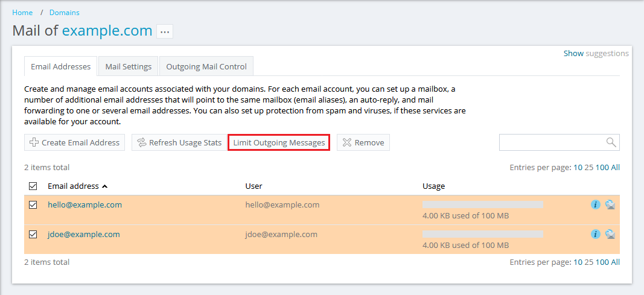Click info icon for hello@example.com row
The width and height of the screenshot is (644, 295).
(595, 205)
